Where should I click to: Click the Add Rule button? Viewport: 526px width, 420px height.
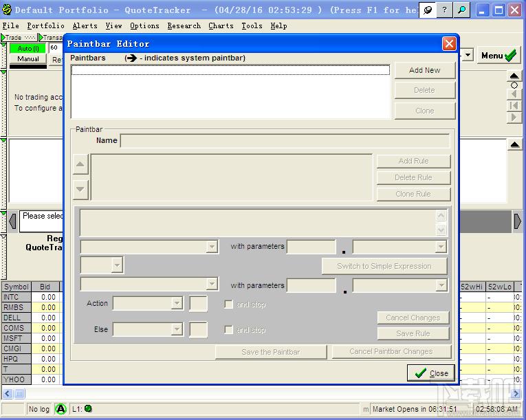point(413,161)
